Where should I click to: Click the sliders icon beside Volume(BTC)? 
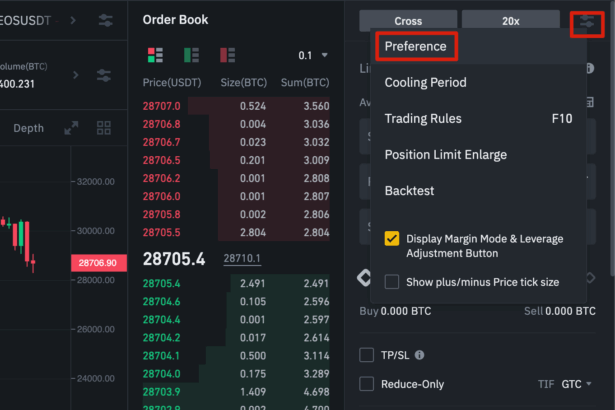[104, 75]
